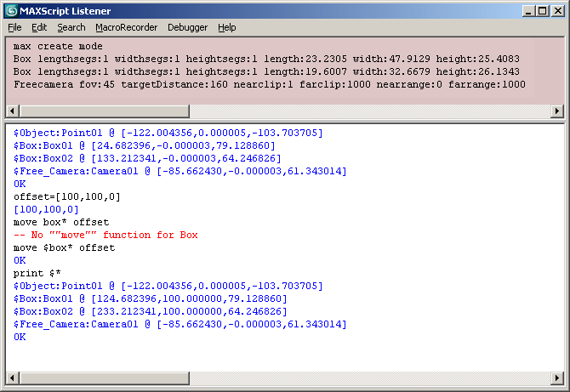
Task: Click the last 'OK' result line
Action: tap(20, 337)
